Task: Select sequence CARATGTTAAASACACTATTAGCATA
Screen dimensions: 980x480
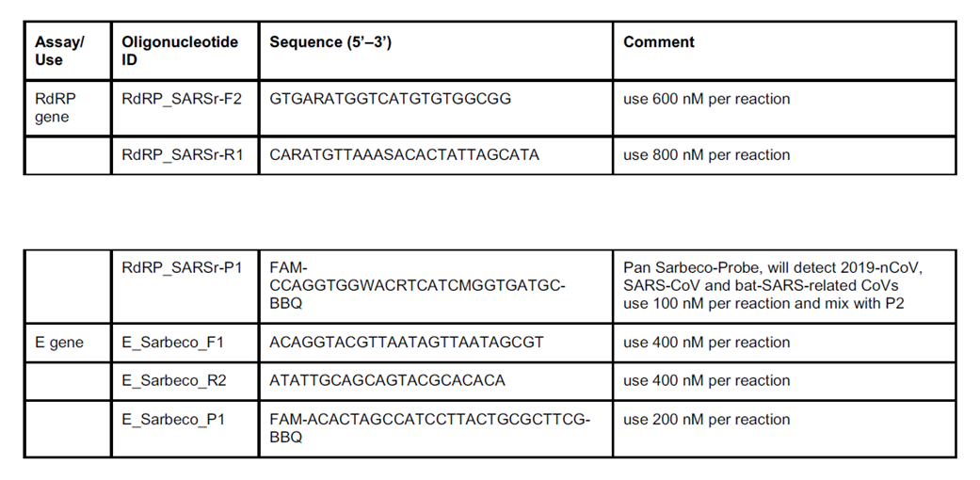Action: (x=404, y=154)
